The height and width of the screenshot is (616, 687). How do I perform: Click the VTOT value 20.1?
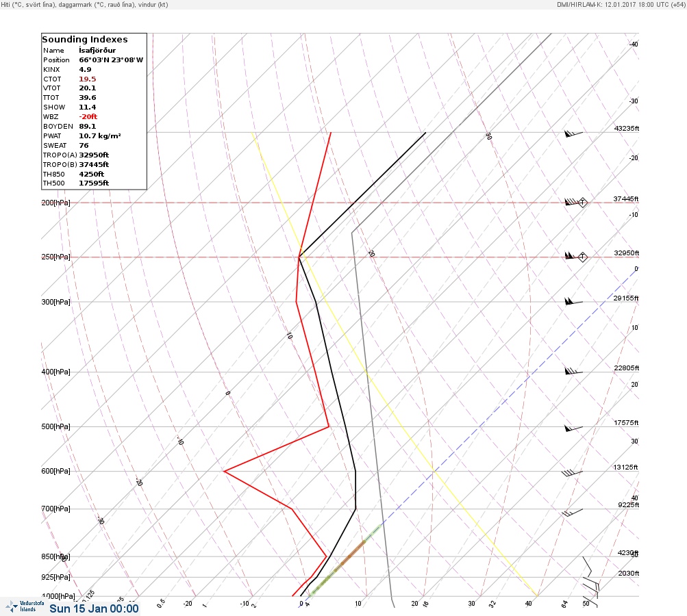(x=87, y=88)
